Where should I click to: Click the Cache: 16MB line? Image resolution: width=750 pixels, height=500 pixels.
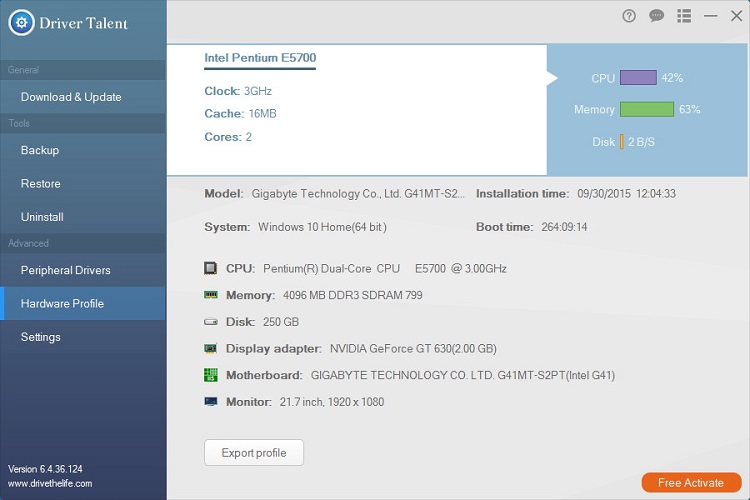pos(241,113)
